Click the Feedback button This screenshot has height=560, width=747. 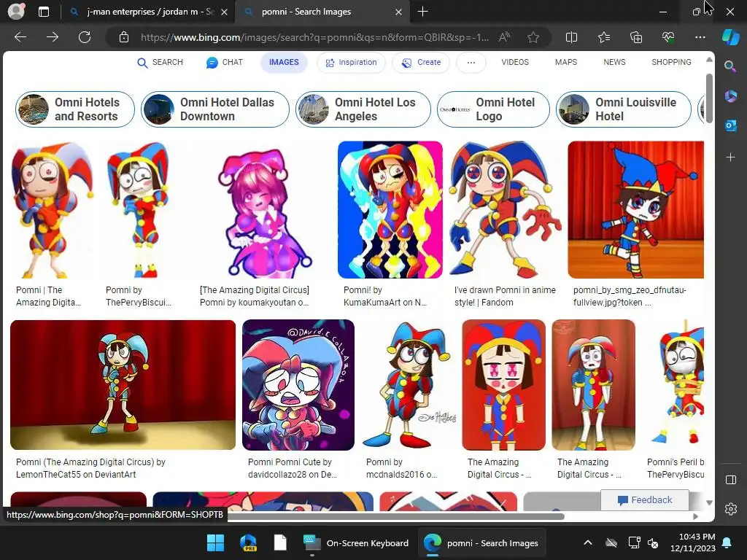[645, 500]
